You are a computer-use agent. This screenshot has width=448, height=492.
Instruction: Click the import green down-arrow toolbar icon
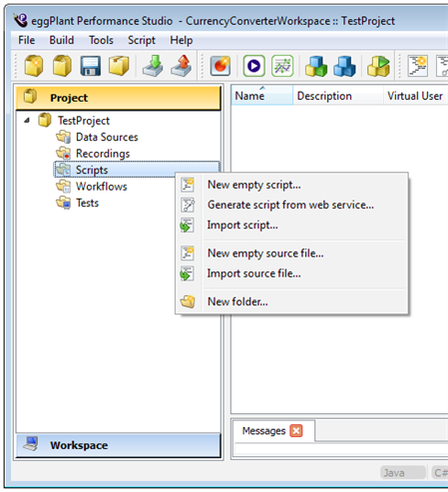[x=153, y=66]
